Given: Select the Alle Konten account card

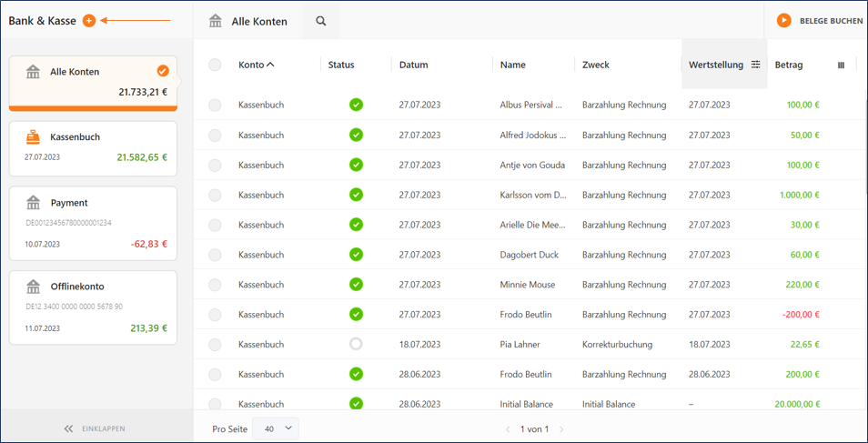Looking at the screenshot, I should point(93,83).
